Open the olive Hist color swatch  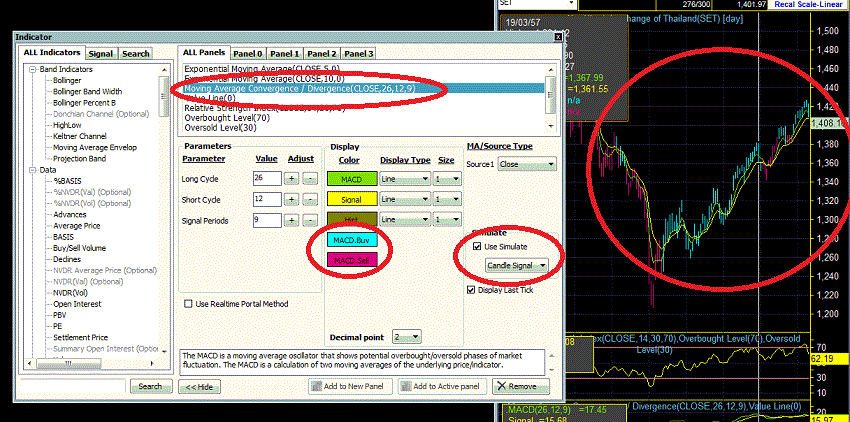[x=352, y=219]
